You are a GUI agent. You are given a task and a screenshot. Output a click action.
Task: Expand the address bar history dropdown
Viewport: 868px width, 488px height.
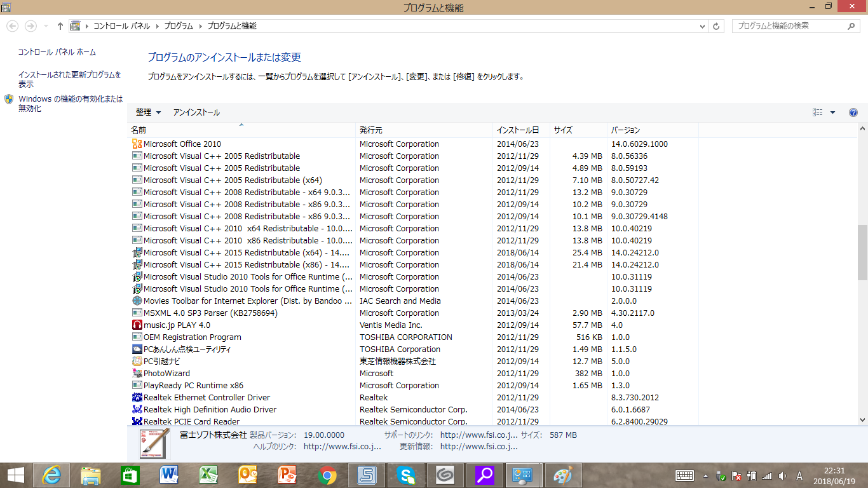point(702,26)
